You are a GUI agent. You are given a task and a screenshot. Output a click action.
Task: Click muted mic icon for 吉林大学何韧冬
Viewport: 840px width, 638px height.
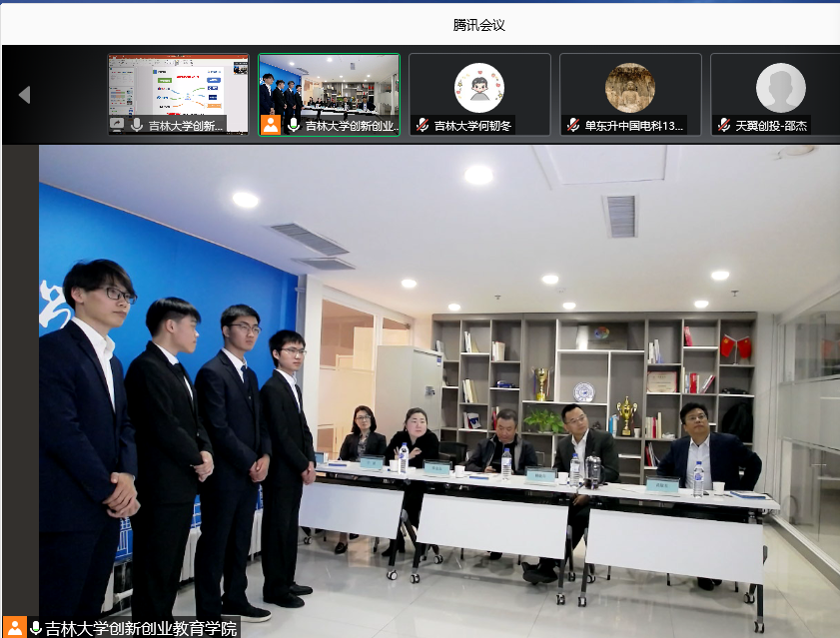[x=422, y=126]
